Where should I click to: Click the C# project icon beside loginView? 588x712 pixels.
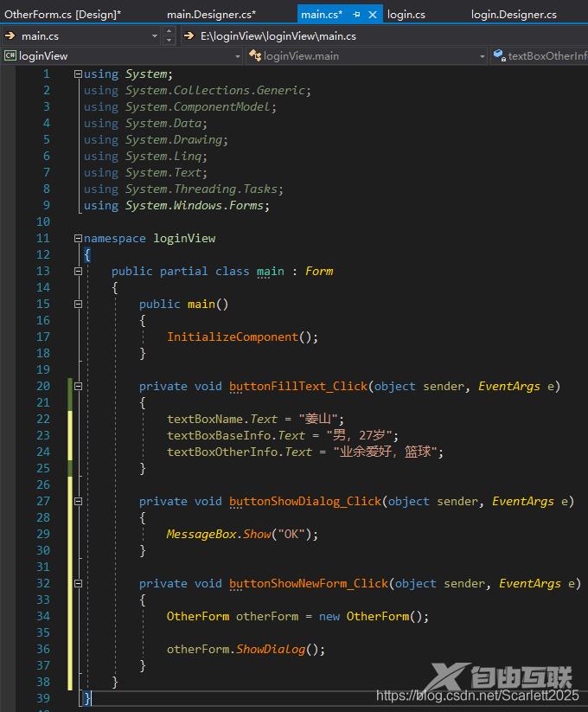[10, 55]
